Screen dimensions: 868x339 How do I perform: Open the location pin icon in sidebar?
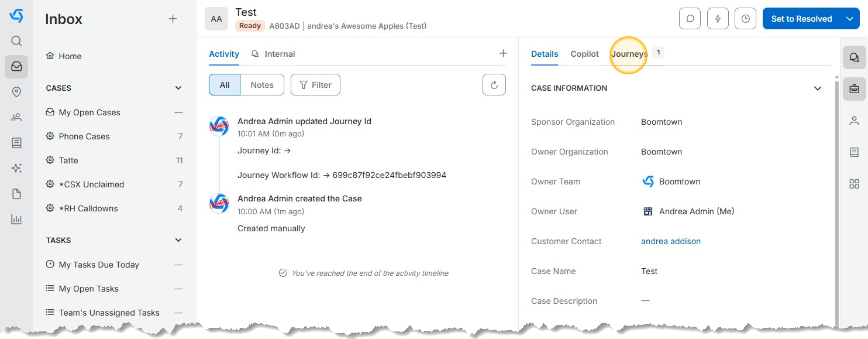point(16,92)
